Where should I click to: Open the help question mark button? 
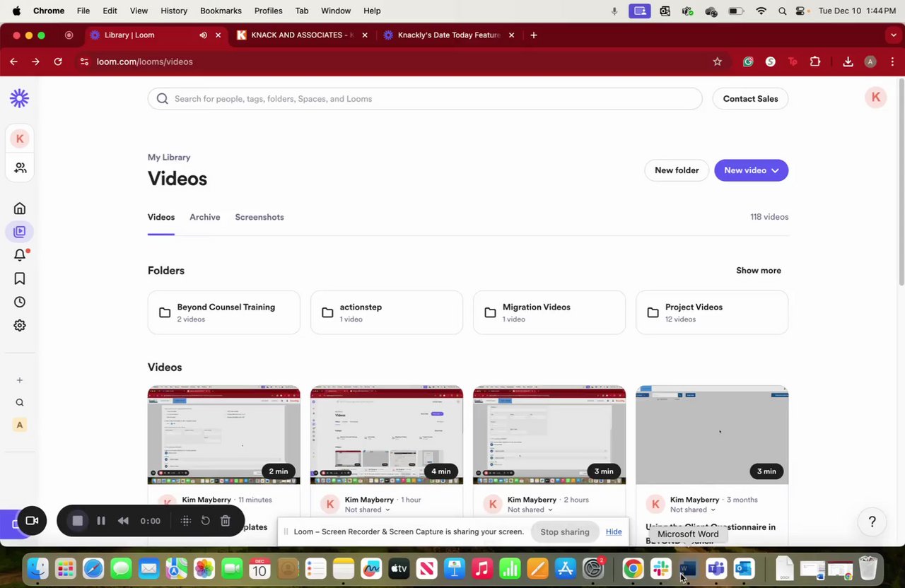click(872, 522)
